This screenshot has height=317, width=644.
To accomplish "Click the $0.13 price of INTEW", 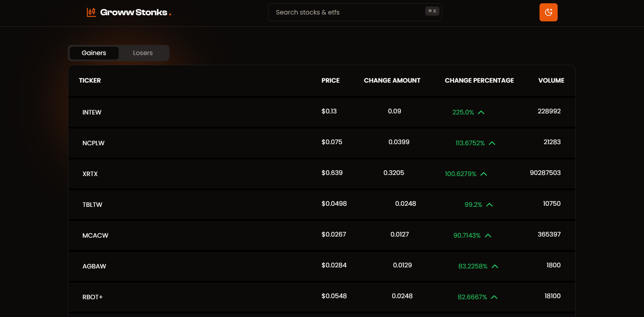I will 329,111.
